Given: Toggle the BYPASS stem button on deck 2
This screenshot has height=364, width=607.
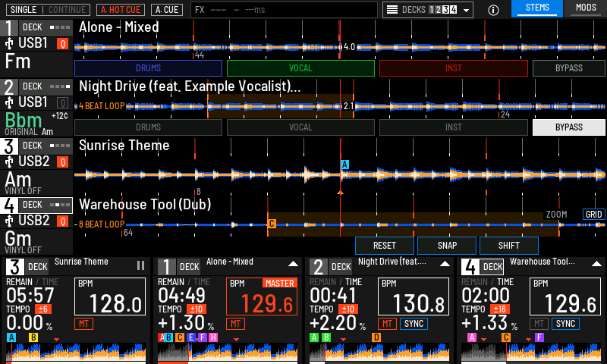Looking at the screenshot, I should tap(568, 127).
